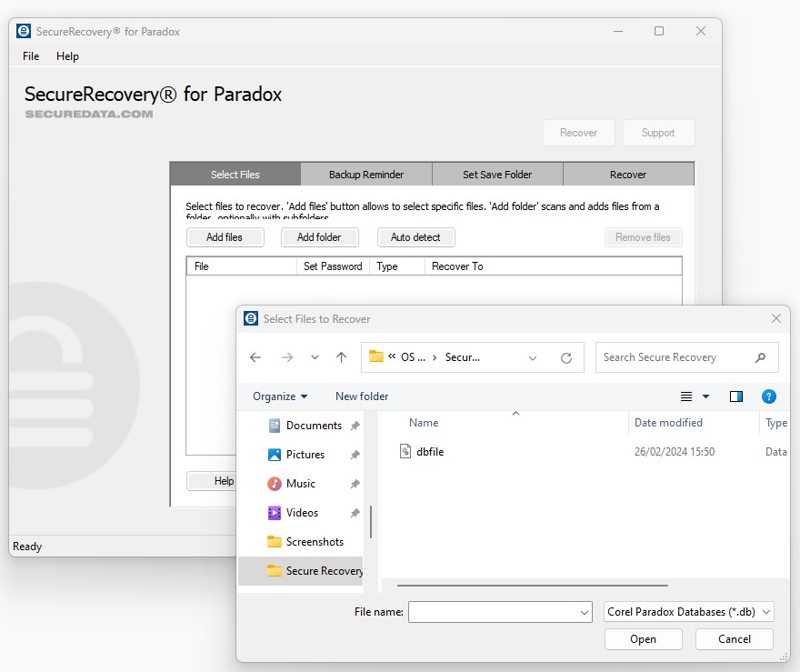Open the Pictures quick access folder
This screenshot has height=672, width=800.
305,455
